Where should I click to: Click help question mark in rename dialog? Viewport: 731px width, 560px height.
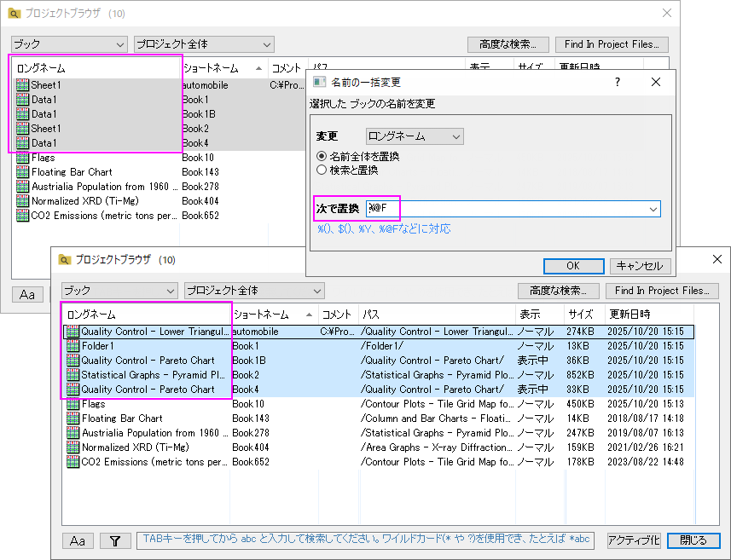618,82
